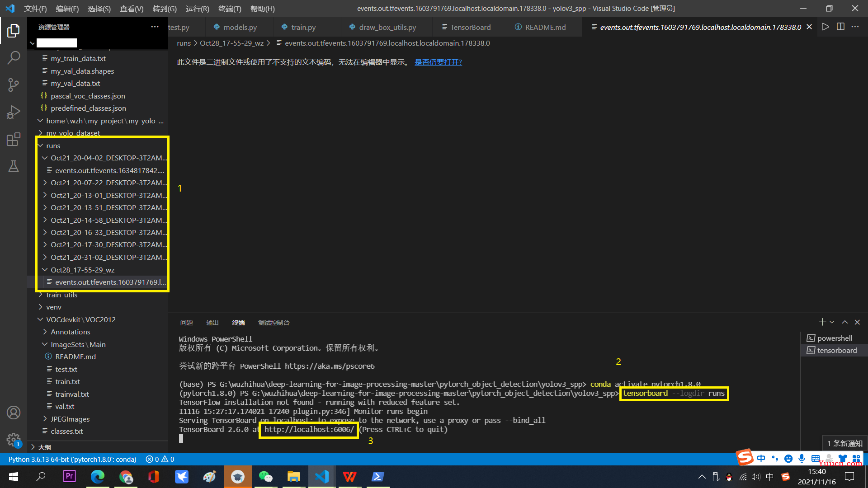Viewport: 868px width, 488px height.
Task: Open the Testing flask icon view
Action: [x=14, y=166]
